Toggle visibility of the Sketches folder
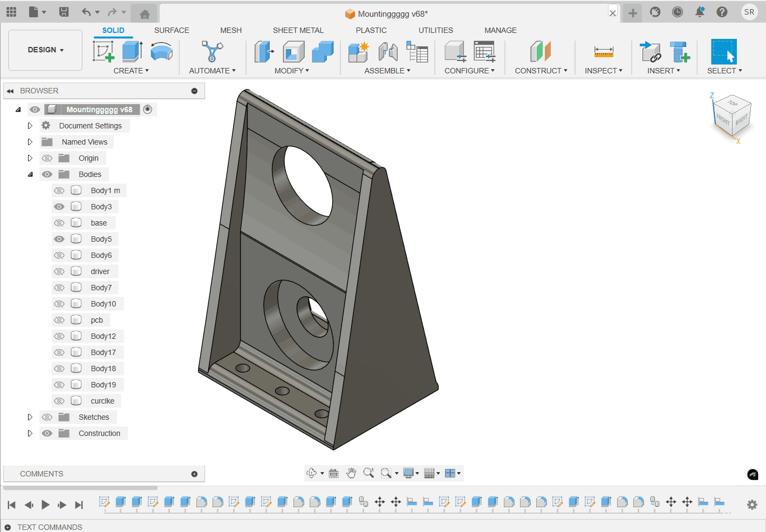Image resolution: width=766 pixels, height=532 pixels. [47, 417]
